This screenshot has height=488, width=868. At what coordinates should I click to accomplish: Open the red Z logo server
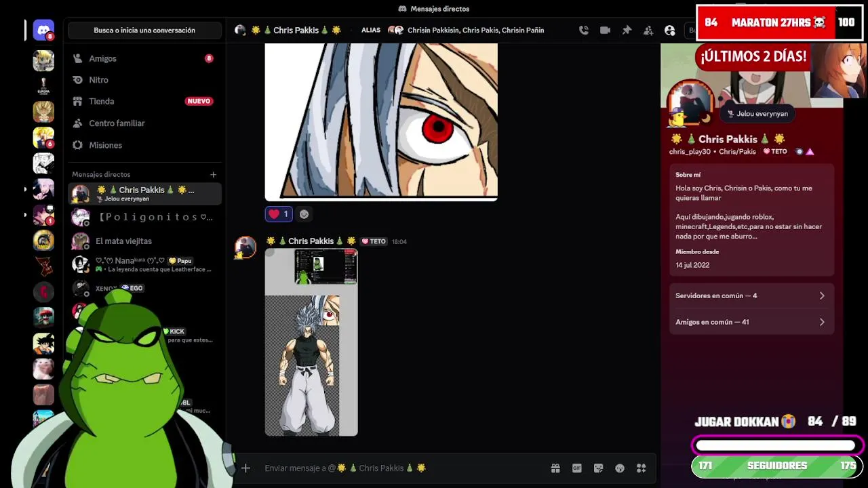(43, 266)
